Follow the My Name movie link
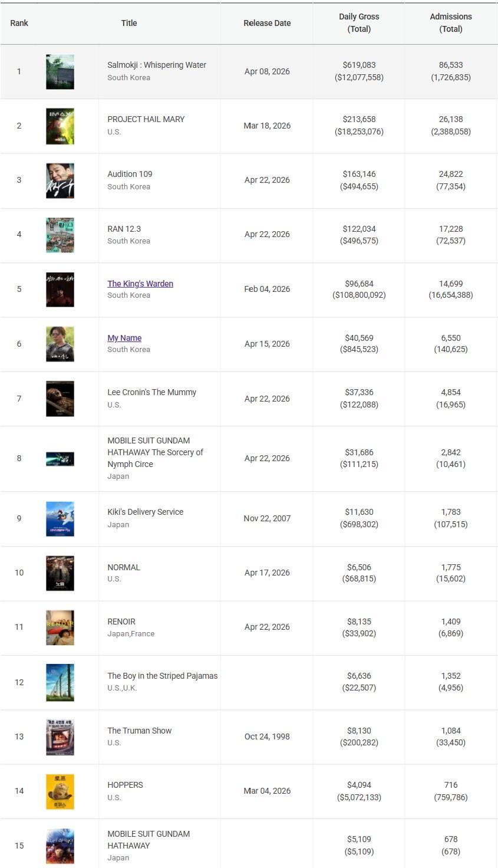 click(x=124, y=338)
